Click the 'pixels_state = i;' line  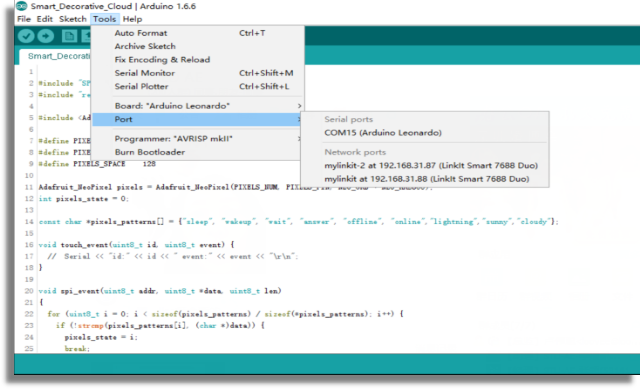point(101,337)
